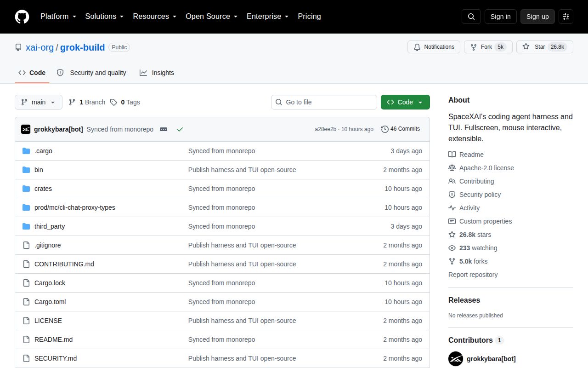The image size is (588, 368).
Task: Click the Cargo.lock file icon
Action: click(26, 283)
